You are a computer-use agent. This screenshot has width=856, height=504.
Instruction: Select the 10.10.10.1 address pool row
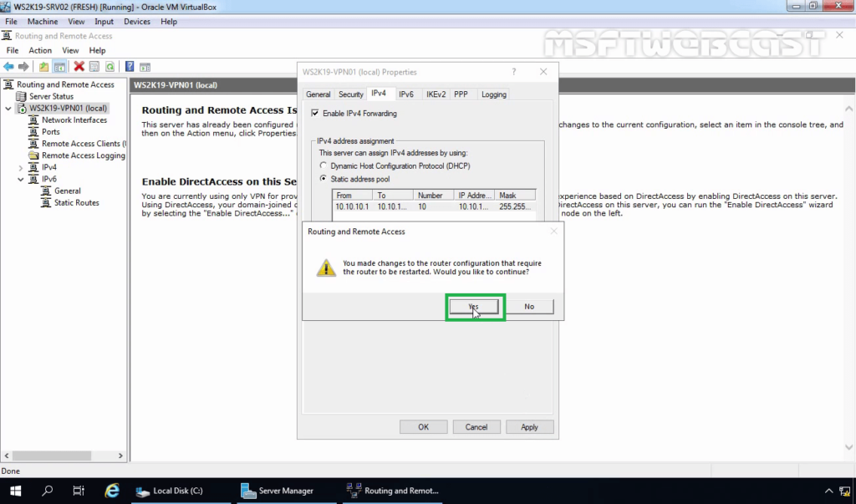(x=434, y=206)
